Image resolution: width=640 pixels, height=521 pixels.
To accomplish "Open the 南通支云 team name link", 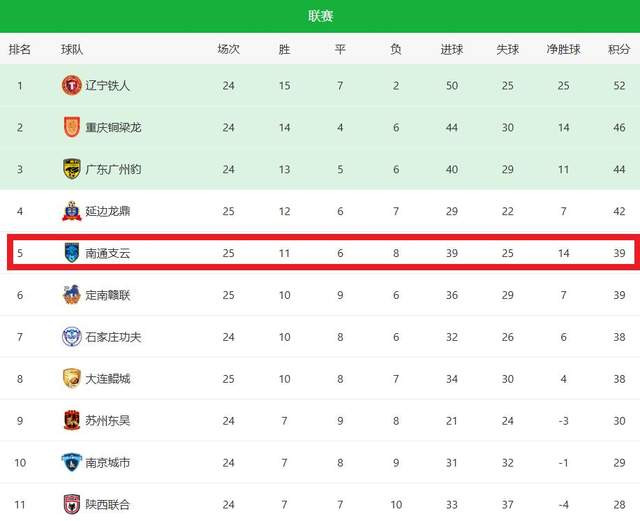I will tap(108, 253).
